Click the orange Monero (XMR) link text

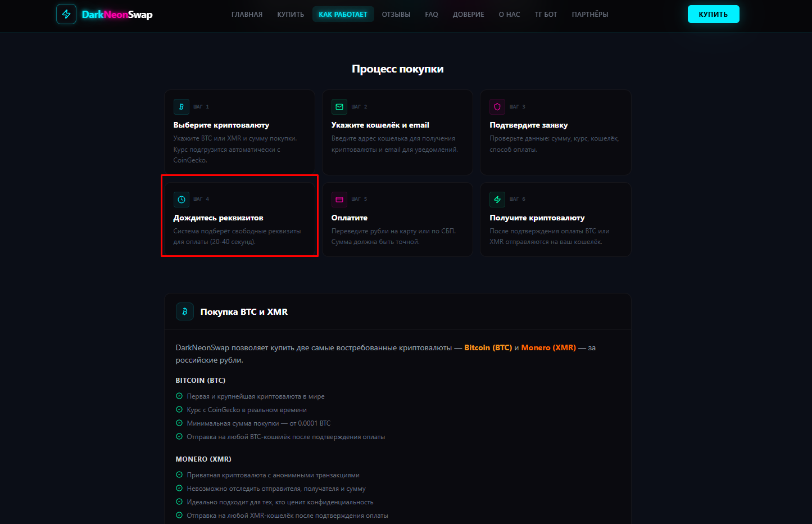[548, 347]
